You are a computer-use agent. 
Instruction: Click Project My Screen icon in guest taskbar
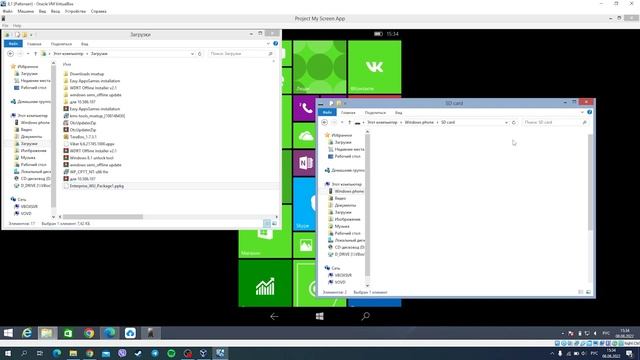(151, 333)
